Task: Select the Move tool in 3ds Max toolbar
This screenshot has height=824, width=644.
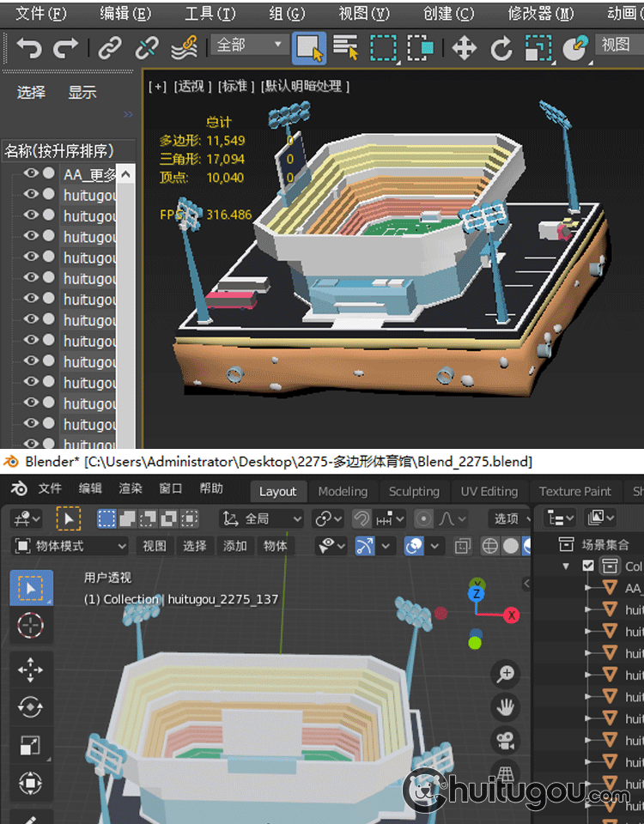Action: tap(464, 48)
